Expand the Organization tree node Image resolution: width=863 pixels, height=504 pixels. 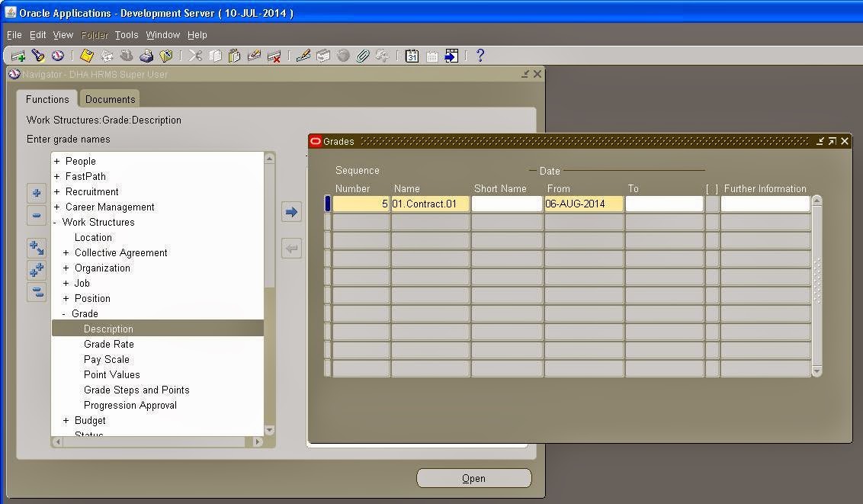tap(66, 268)
